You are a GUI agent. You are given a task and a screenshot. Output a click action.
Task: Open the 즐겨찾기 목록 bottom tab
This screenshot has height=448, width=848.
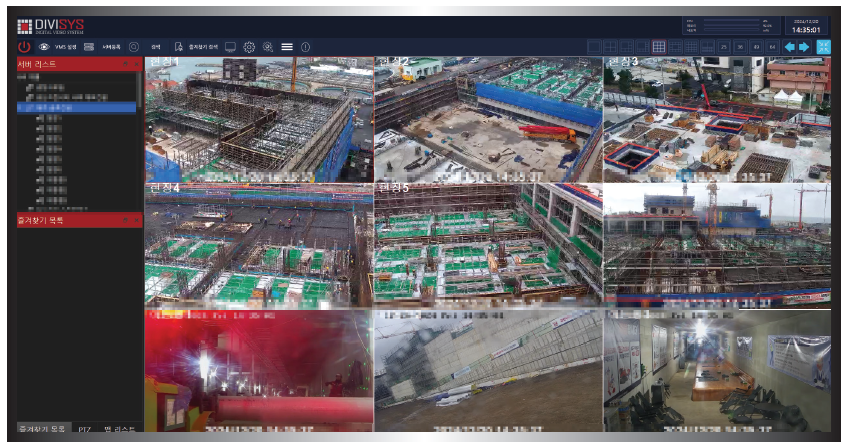(41, 427)
